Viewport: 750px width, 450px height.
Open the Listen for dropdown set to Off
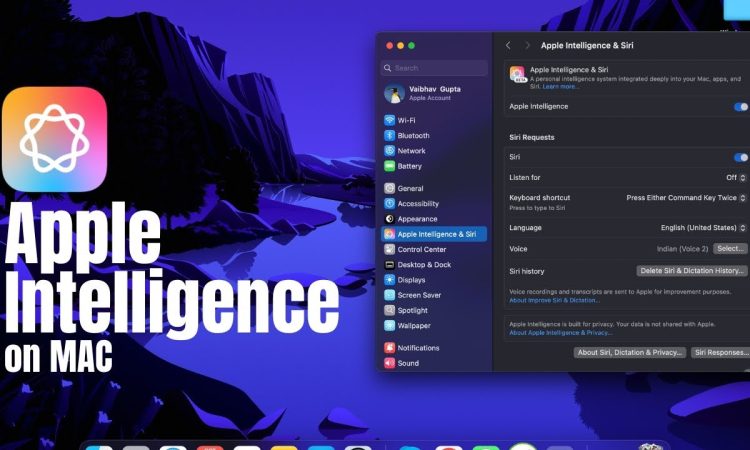click(x=736, y=177)
